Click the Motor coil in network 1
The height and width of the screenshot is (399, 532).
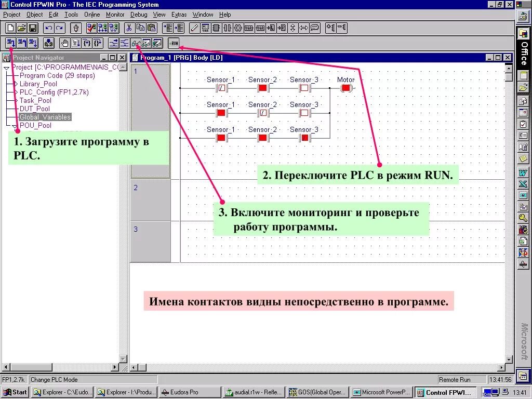345,88
